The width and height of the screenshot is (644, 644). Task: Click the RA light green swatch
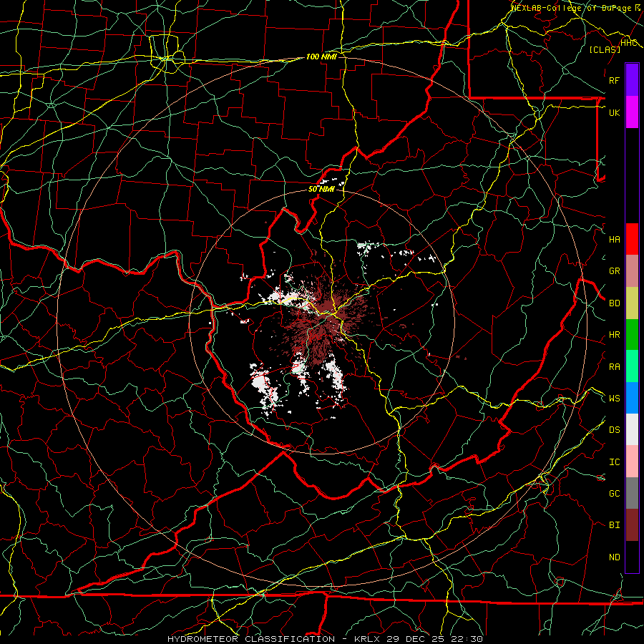[x=632, y=366]
